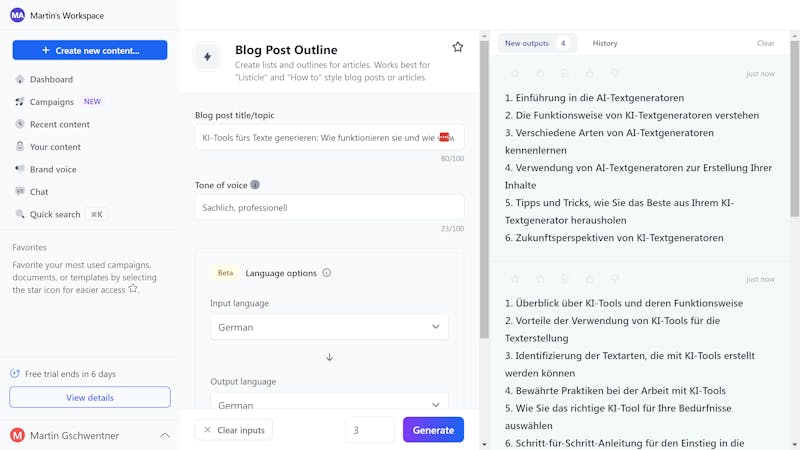Click the line "4. Bewährte Praktiken bei der Arbeit mit KI-Tools"
Screen dimensions: 800x450
615,390
